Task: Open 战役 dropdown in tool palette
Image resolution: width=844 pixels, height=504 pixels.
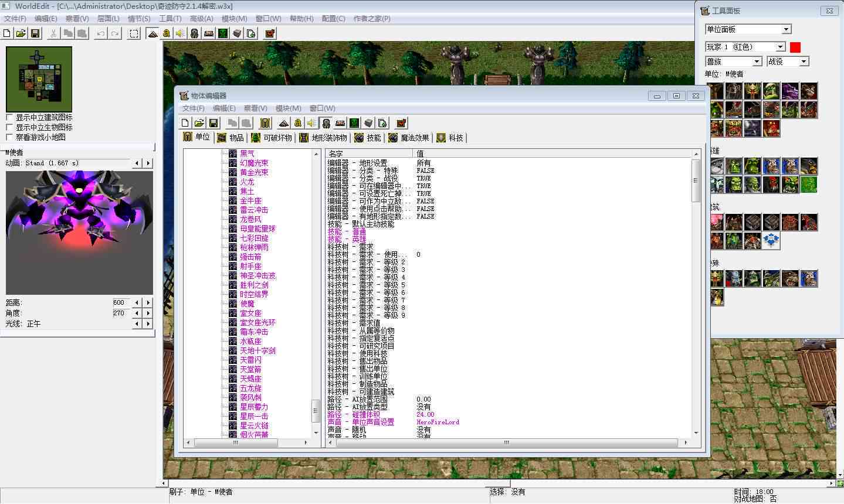Action: click(788, 61)
